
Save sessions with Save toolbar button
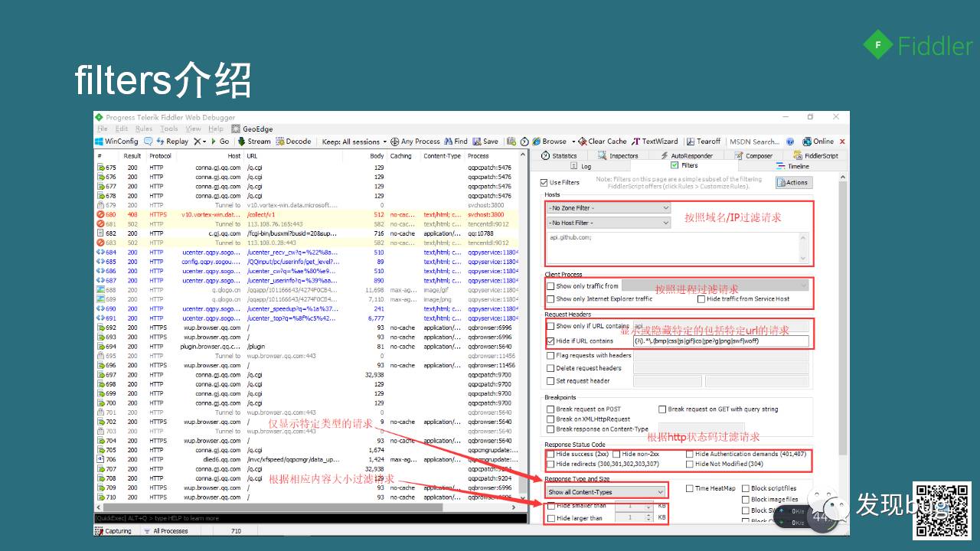coord(485,142)
